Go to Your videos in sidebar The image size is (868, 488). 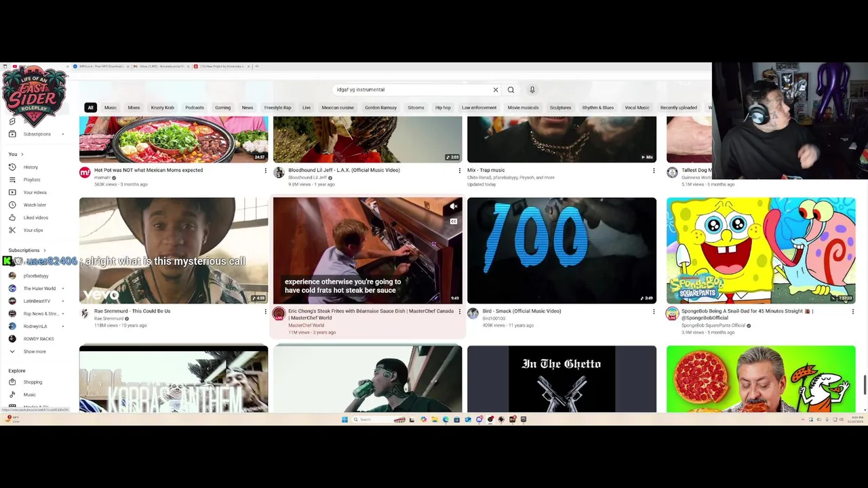[x=35, y=192]
